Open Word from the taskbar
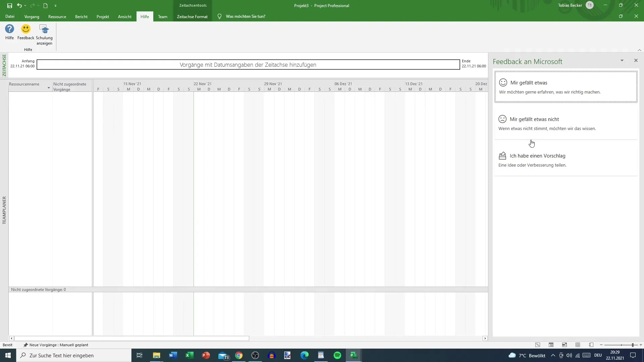644x362 pixels. pos(173,355)
